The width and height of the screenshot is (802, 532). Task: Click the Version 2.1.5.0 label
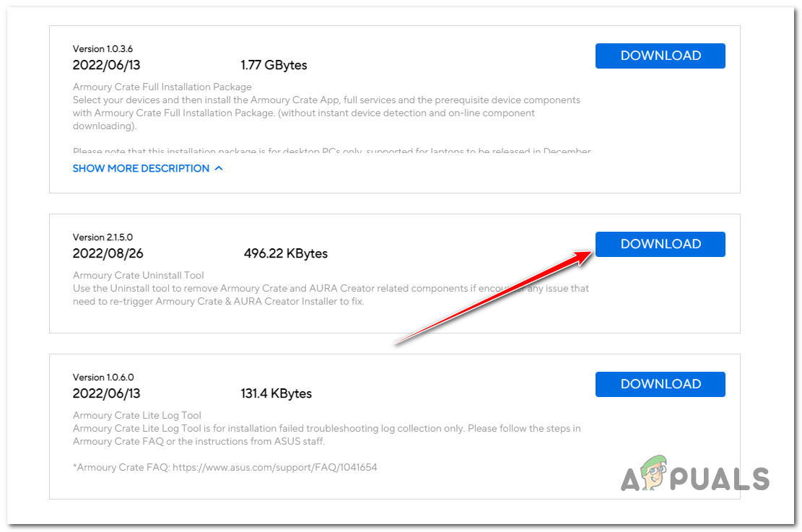click(103, 237)
